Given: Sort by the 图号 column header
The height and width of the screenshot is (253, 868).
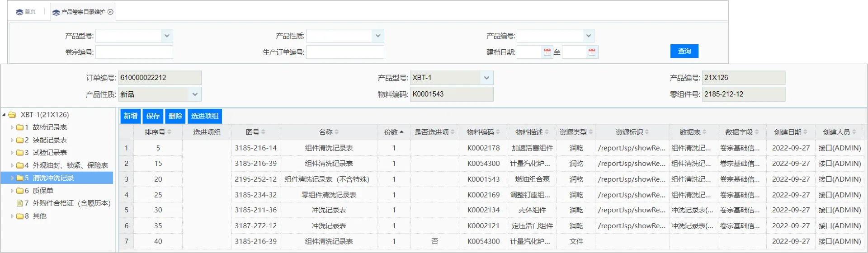Looking at the screenshot, I should point(255,132).
